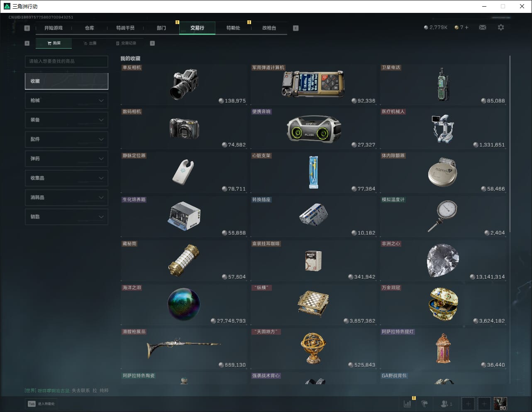Switch to the 仓库 tab
532x412 pixels.
pyautogui.click(x=89, y=28)
